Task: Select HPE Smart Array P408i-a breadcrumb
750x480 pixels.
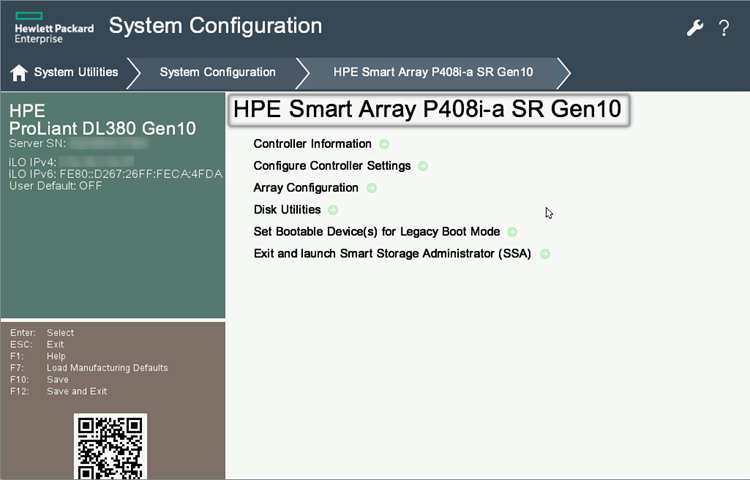Action: [x=433, y=72]
